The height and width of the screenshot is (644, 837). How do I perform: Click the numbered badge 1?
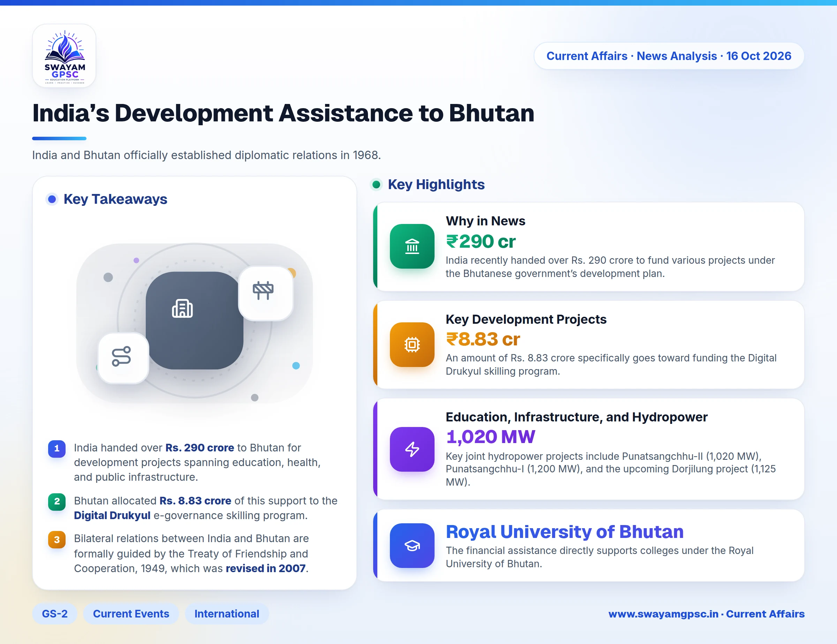tap(57, 449)
